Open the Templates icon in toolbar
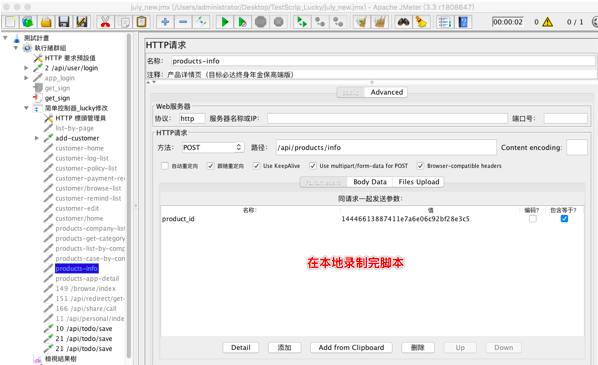Image resolution: width=598 pixels, height=365 pixels. point(28,22)
